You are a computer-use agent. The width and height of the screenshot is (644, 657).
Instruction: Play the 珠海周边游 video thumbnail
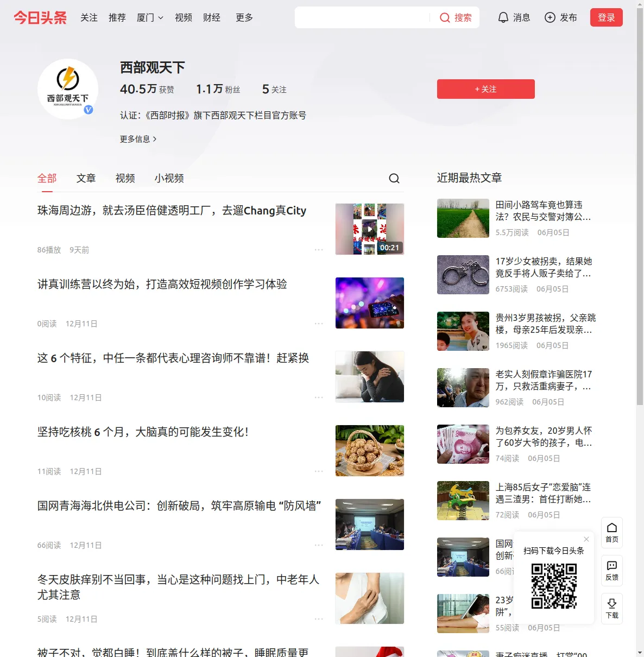(370, 229)
